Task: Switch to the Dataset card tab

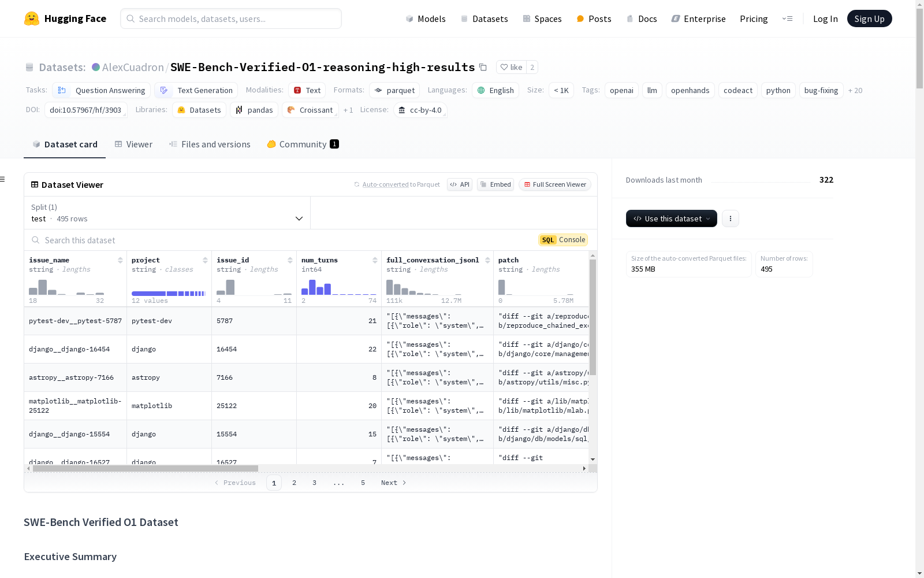Action: (x=65, y=144)
